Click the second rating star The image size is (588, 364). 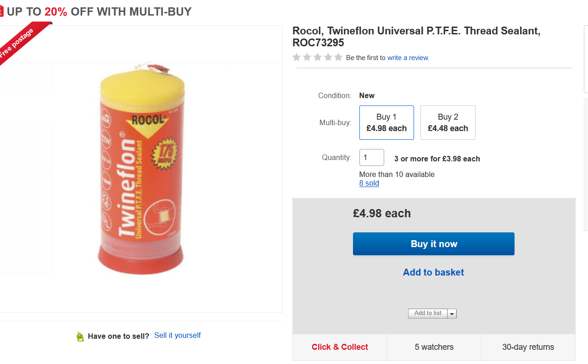[x=307, y=57]
